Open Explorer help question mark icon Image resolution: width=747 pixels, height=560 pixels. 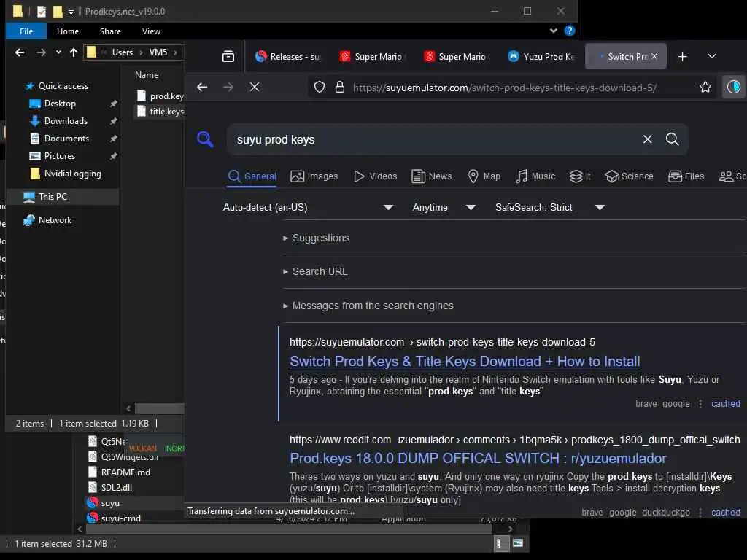click(569, 31)
